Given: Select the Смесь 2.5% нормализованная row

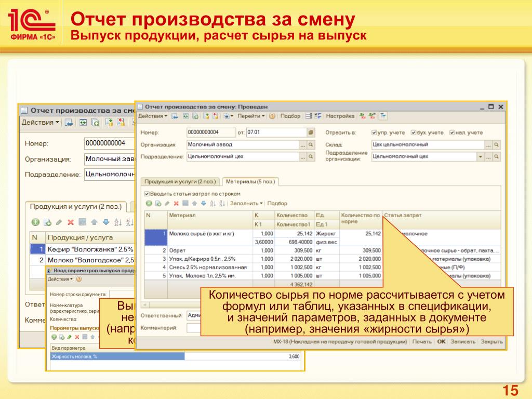Looking at the screenshot, I should click(x=322, y=268).
